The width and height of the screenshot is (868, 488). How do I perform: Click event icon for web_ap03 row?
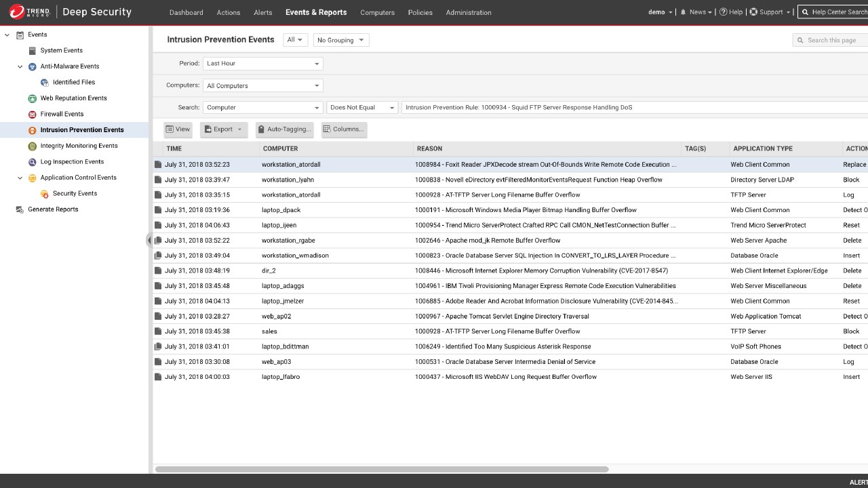click(158, 362)
